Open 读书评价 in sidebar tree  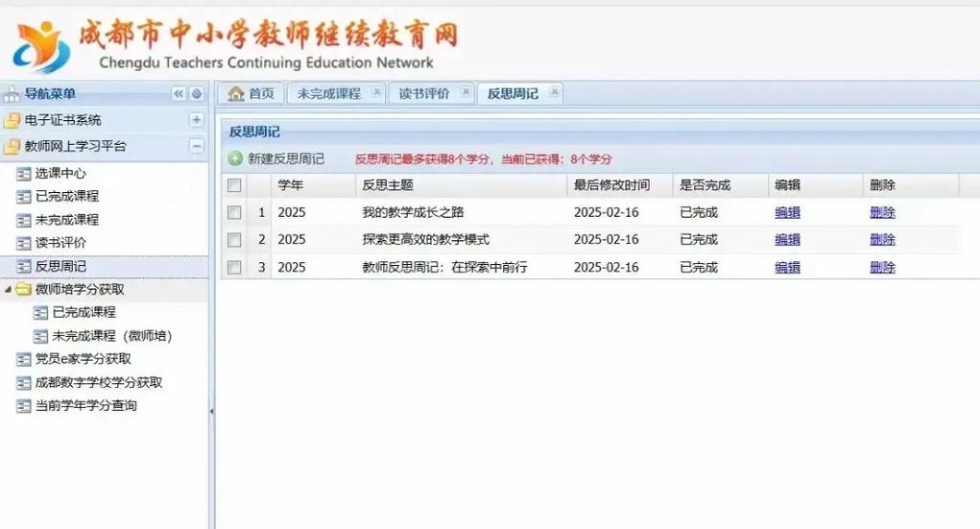(x=60, y=243)
